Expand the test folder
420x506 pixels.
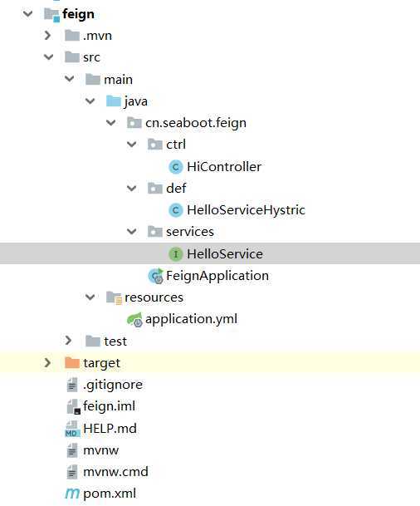(x=68, y=341)
